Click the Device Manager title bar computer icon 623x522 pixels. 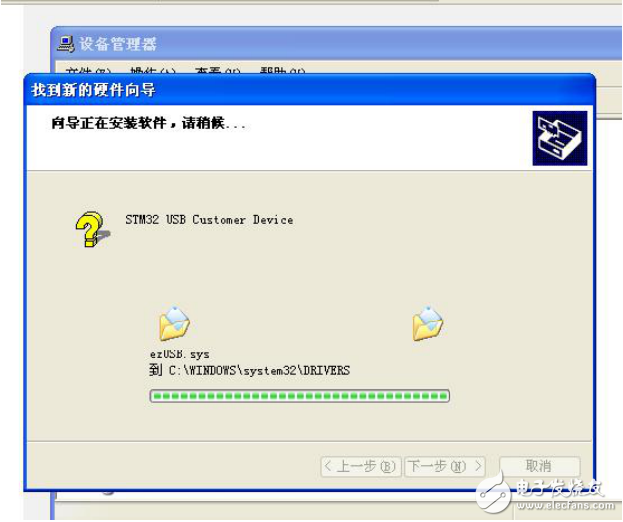(66, 44)
